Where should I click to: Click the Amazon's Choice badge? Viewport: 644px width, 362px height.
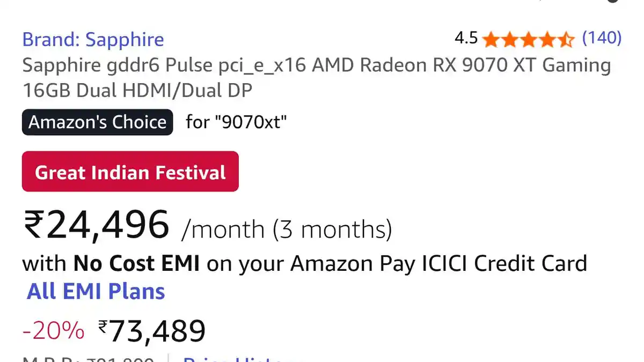coord(97,122)
